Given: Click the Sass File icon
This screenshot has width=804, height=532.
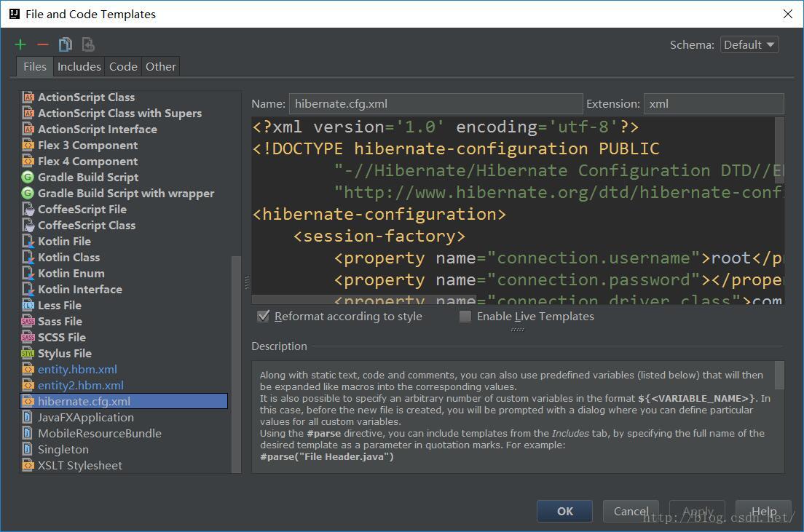Looking at the screenshot, I should (28, 321).
